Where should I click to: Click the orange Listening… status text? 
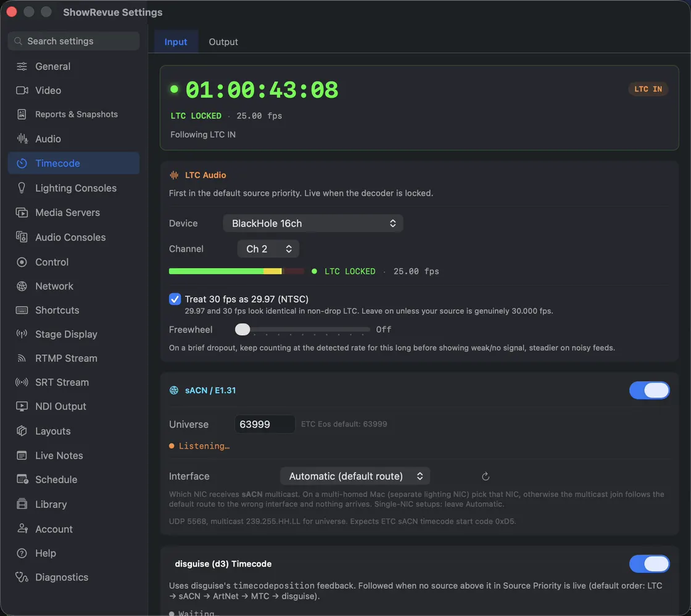pos(204,446)
